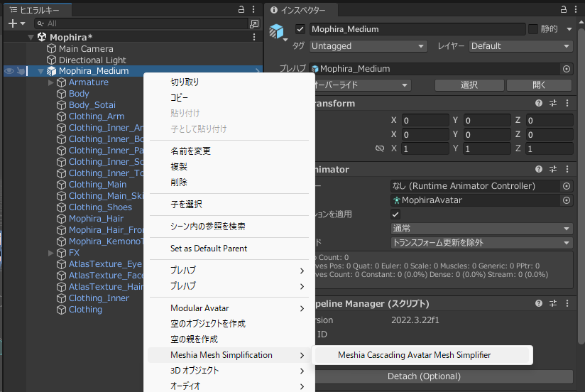Open Pipeline Manager more options menu
This screenshot has height=392, width=585.
click(567, 303)
